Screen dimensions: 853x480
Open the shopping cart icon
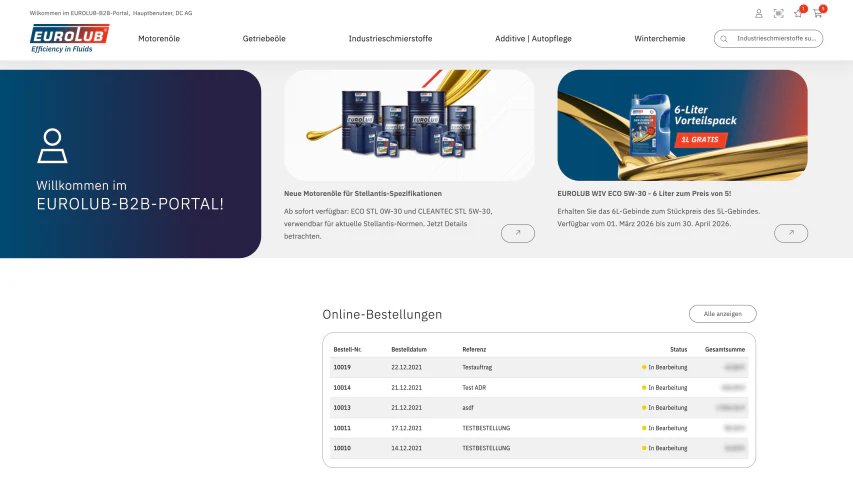click(818, 14)
